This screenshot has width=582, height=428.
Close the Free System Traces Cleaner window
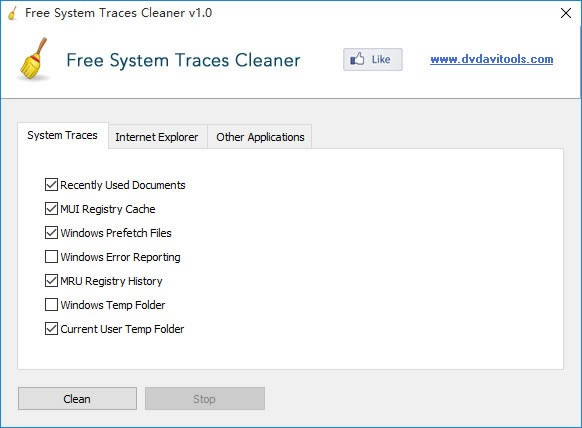[x=566, y=13]
